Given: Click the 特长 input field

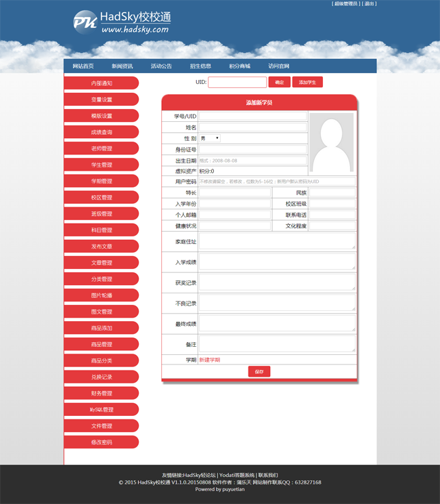Looking at the screenshot, I should tap(235, 192).
